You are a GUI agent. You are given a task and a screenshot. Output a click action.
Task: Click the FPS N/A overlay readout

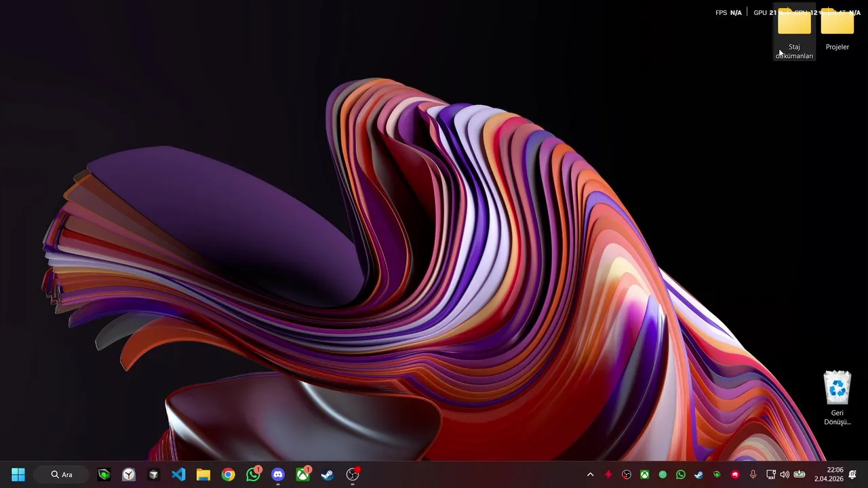[728, 12]
